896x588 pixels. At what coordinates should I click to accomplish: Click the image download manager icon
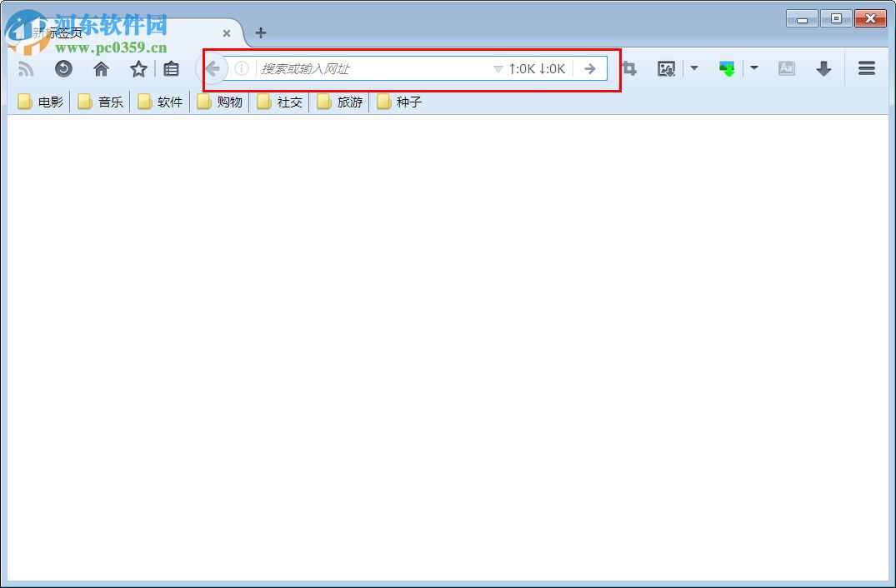pyautogui.click(x=666, y=68)
